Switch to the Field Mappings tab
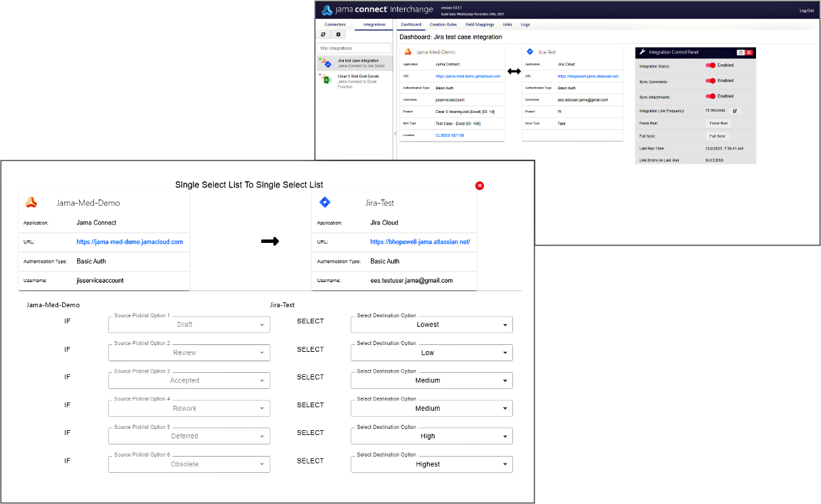The width and height of the screenshot is (821, 504). (479, 24)
